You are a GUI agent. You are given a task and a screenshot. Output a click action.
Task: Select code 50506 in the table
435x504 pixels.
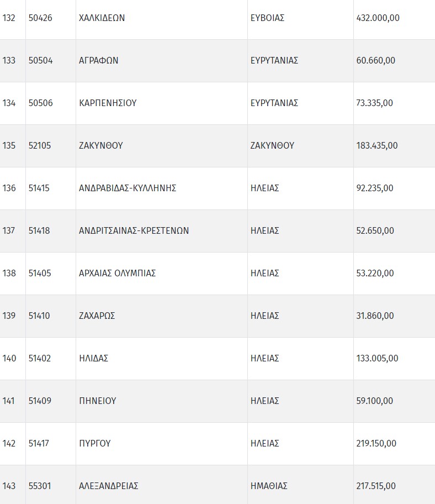tap(41, 103)
